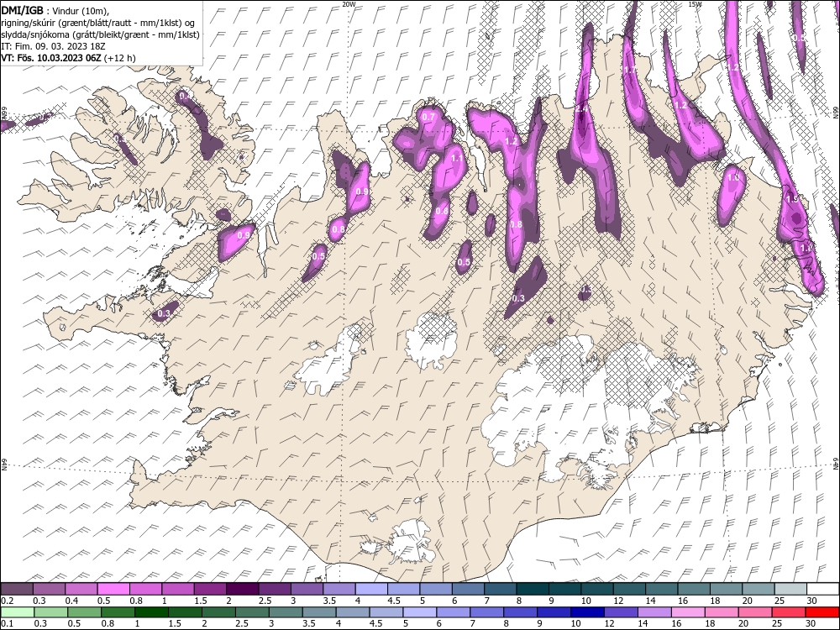This screenshot has width=840, height=630.
Task: Click the 25 red-pink swatch on the lower scale
Action: pos(789,612)
